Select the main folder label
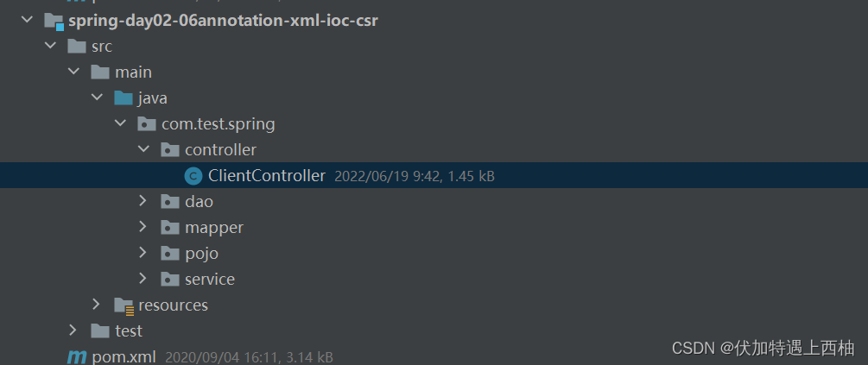The width and height of the screenshot is (868, 365). click(x=133, y=72)
